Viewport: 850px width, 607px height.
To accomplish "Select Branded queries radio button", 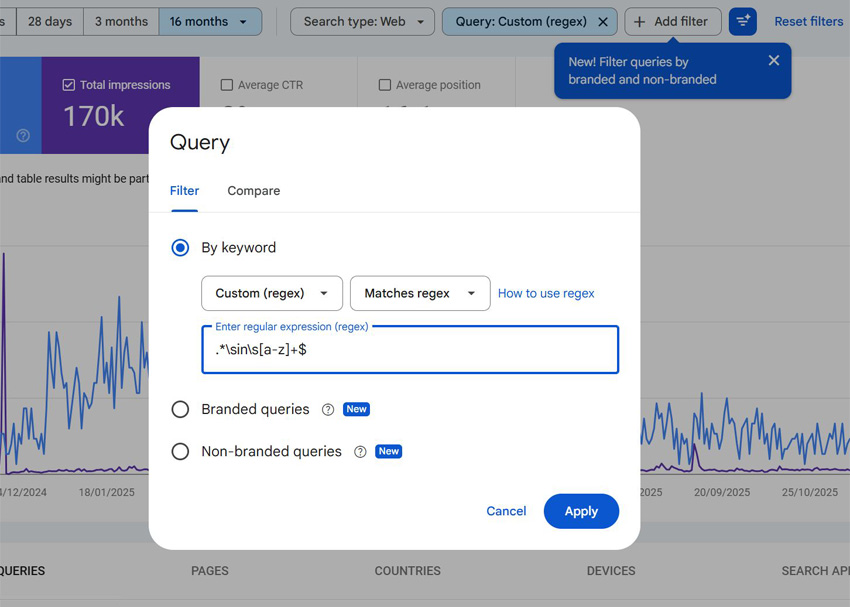I will [180, 409].
